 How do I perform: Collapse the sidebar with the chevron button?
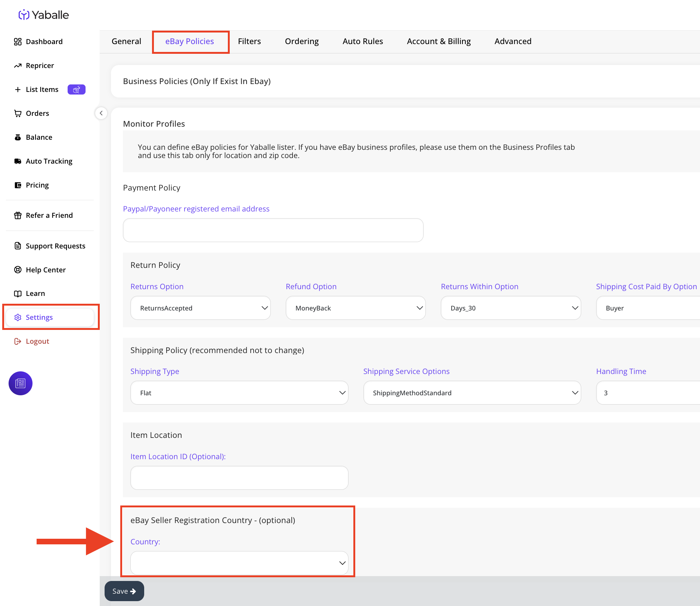(x=101, y=113)
